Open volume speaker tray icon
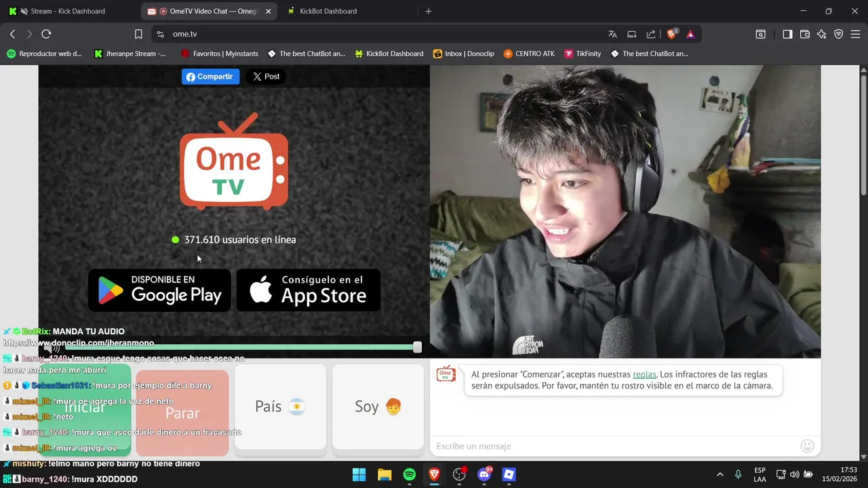This screenshot has width=868, height=488. click(x=794, y=474)
